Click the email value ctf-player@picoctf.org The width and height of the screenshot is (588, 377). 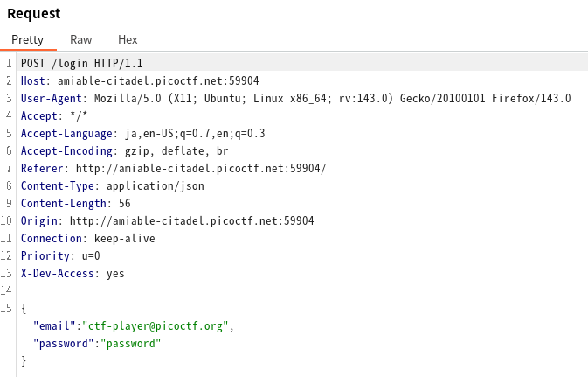click(156, 325)
